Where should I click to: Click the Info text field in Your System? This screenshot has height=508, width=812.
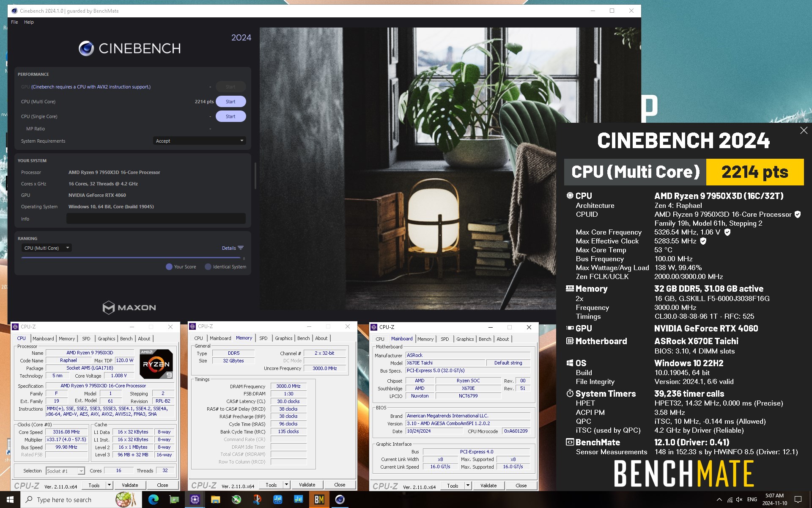(156, 218)
